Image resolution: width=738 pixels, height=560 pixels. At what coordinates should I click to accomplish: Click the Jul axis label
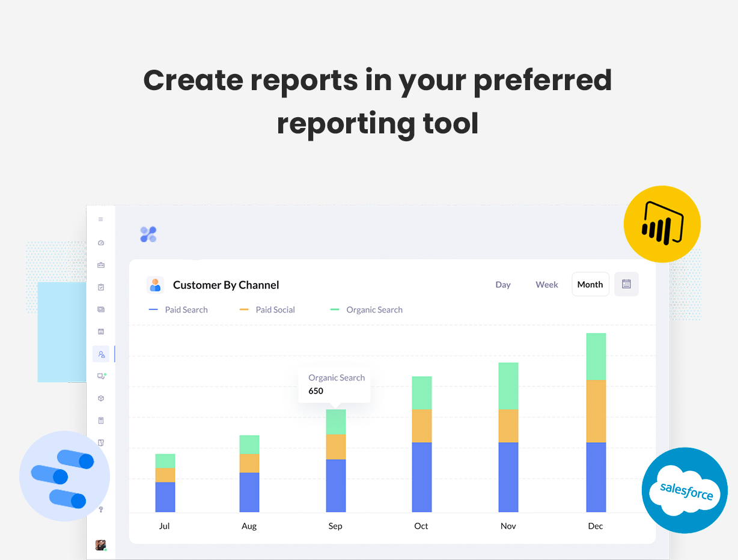click(x=164, y=526)
